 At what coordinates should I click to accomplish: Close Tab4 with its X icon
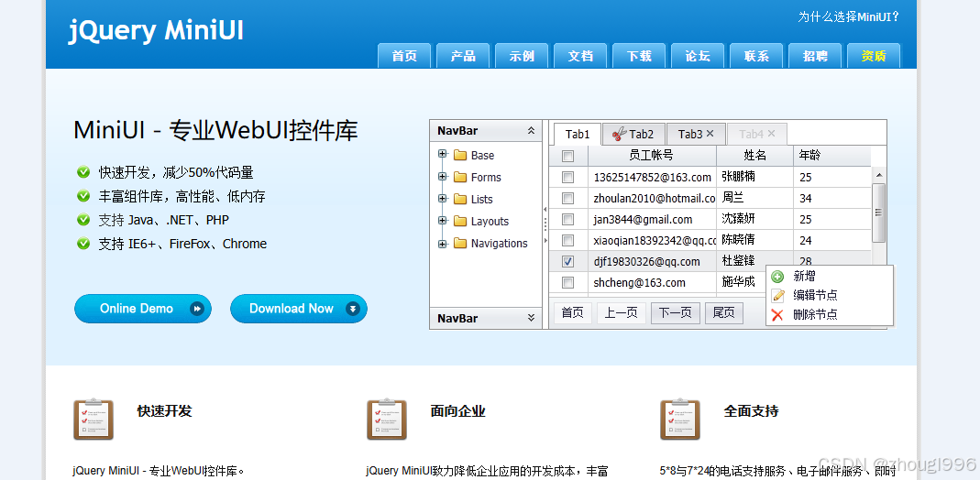[771, 134]
